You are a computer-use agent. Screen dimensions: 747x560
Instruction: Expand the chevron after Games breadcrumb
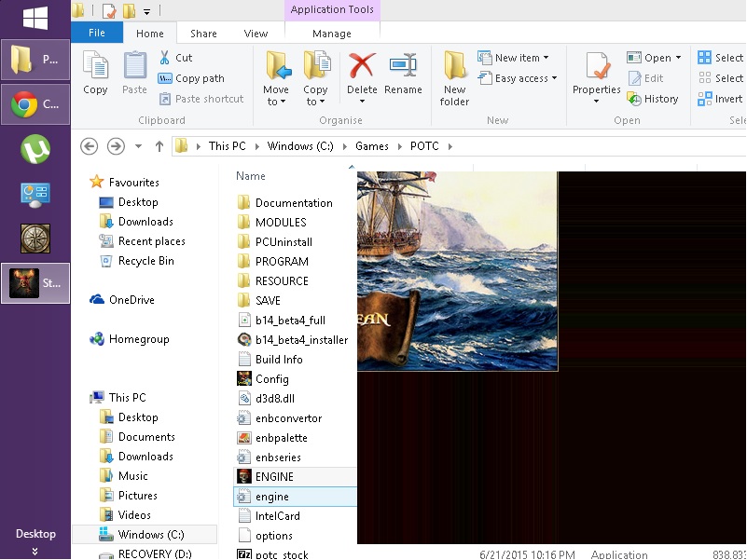click(x=400, y=146)
